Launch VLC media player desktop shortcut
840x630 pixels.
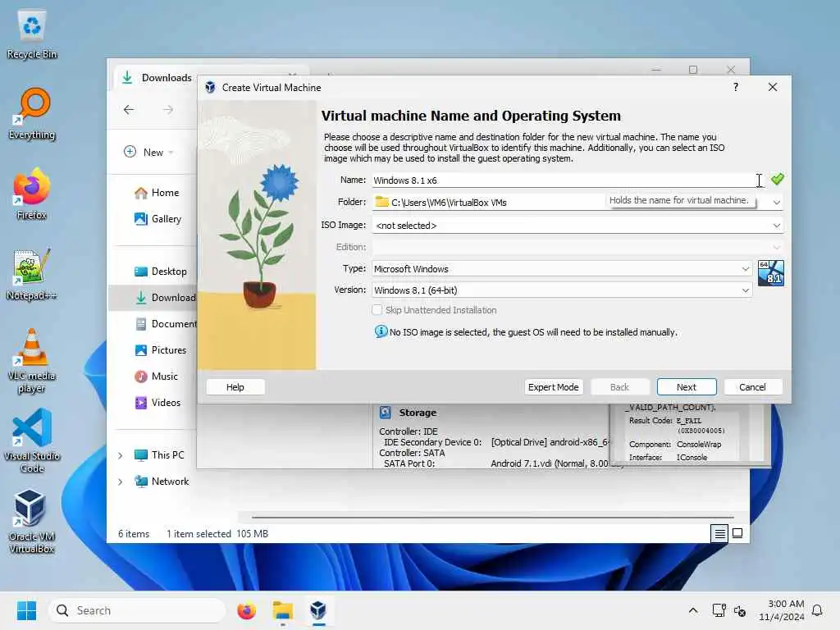[x=32, y=361]
